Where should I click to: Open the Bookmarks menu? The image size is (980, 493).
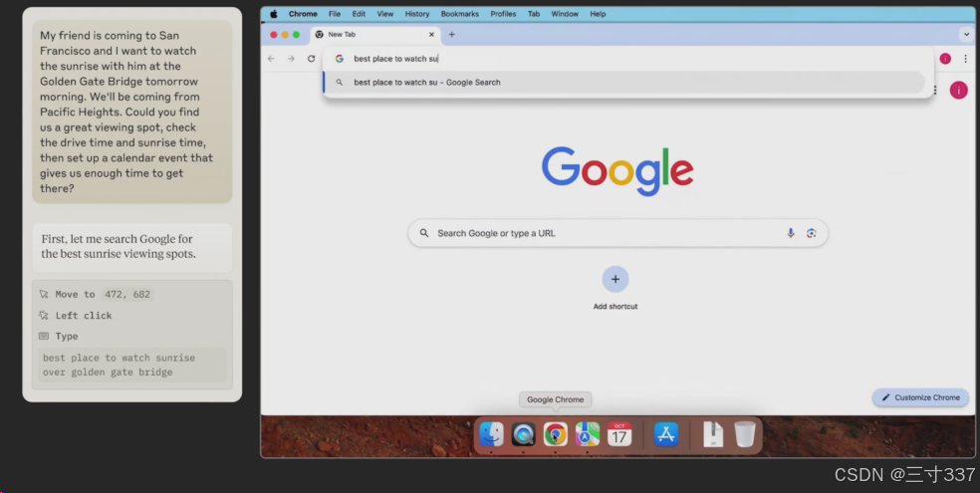click(459, 14)
